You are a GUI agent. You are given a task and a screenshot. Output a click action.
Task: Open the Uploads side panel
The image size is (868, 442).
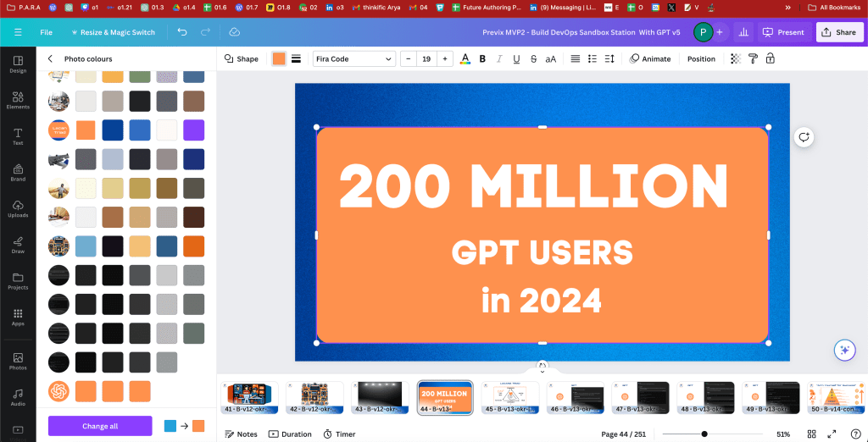18,208
